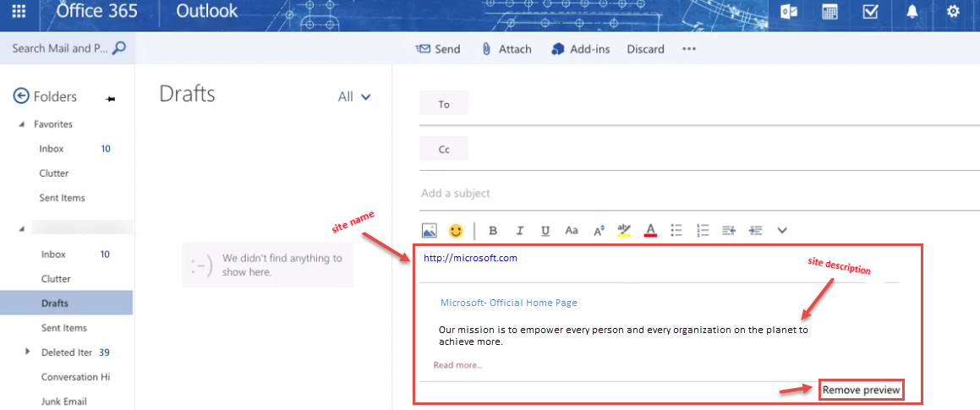This screenshot has width=980, height=410.
Task: Change the red font color
Action: coord(650,231)
